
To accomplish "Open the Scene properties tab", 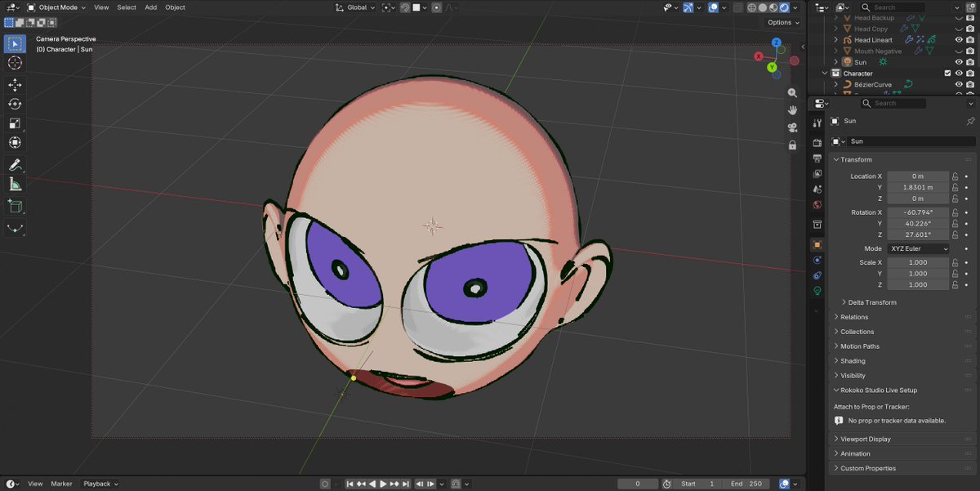I will pyautogui.click(x=817, y=189).
